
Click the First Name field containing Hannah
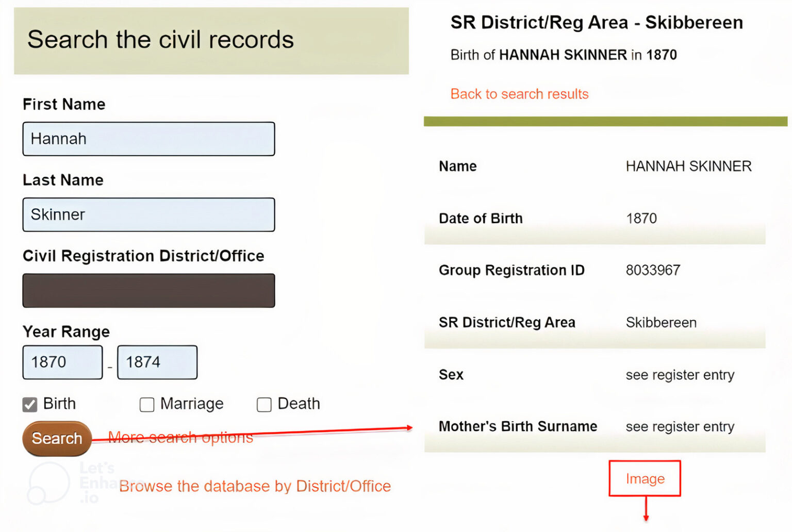[x=148, y=139]
